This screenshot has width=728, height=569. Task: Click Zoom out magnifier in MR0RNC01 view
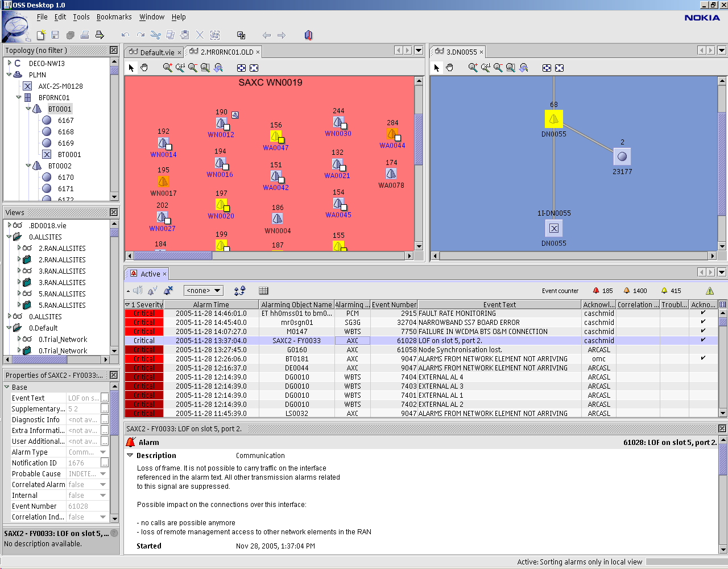(x=192, y=68)
